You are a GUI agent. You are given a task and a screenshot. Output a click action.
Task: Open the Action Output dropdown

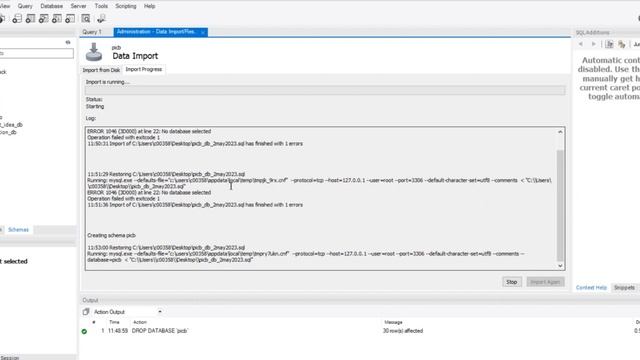pos(160,312)
